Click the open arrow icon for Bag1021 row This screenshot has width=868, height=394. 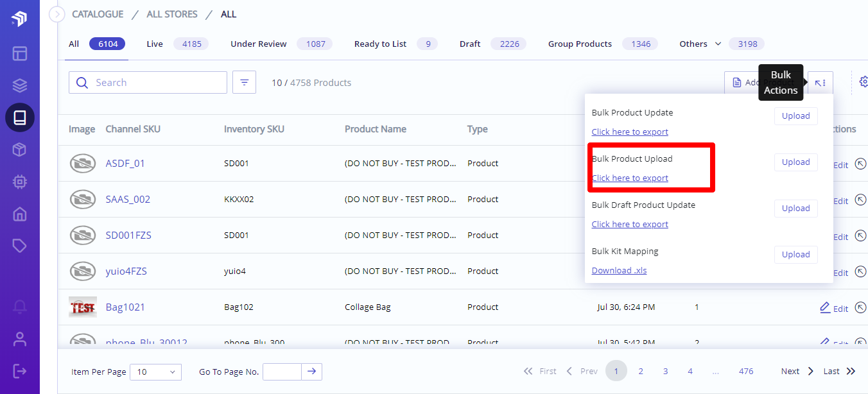861,308
